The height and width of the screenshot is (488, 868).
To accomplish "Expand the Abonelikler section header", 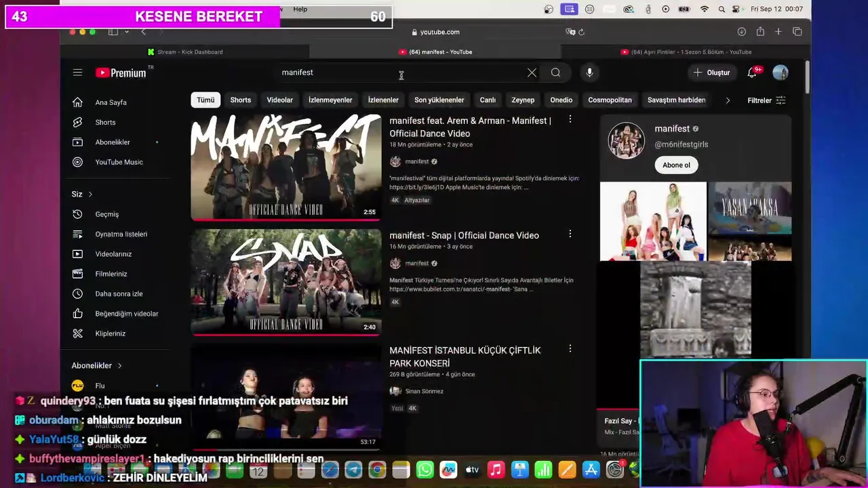I will (97, 365).
